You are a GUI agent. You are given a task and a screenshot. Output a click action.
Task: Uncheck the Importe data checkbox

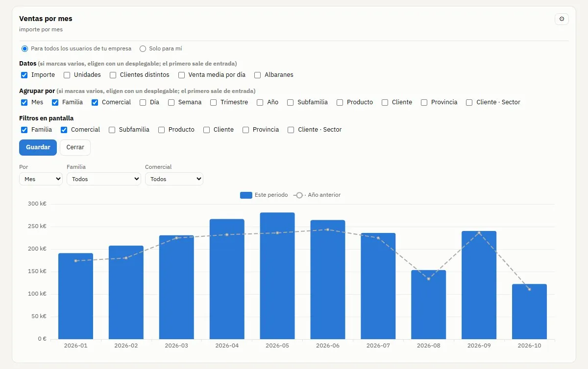tap(24, 75)
